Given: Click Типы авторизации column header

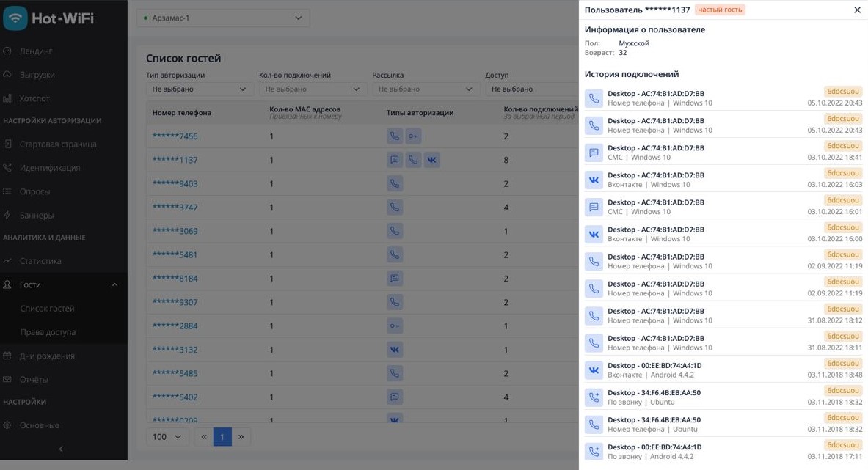Looking at the screenshot, I should click(x=420, y=113).
